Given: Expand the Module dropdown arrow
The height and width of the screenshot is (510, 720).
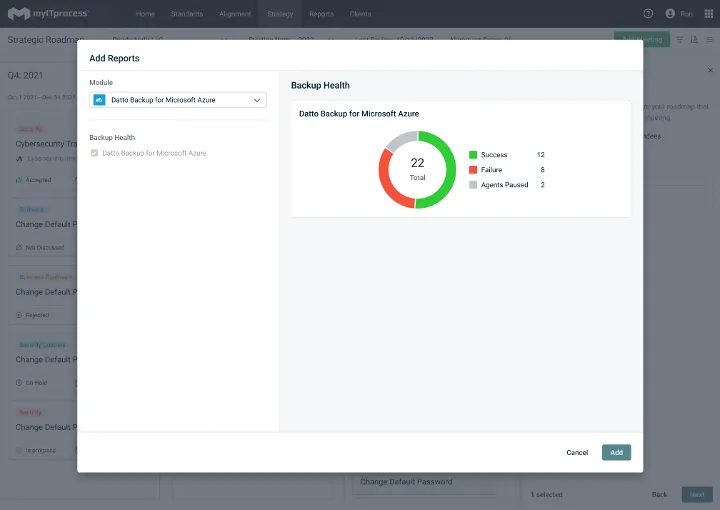Looking at the screenshot, I should click(x=257, y=100).
